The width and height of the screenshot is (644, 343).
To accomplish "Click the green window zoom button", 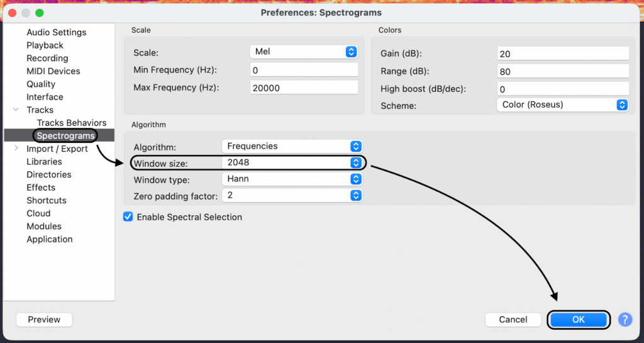I will tap(40, 13).
